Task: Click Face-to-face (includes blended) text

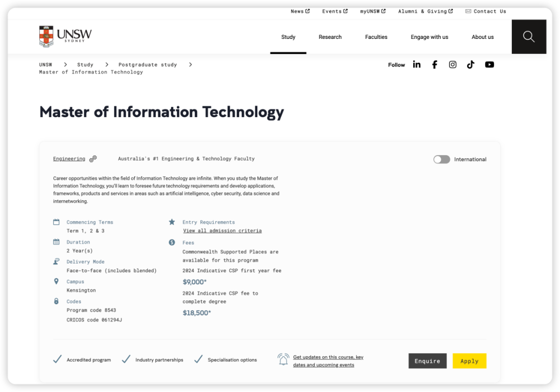Action: pos(111,271)
